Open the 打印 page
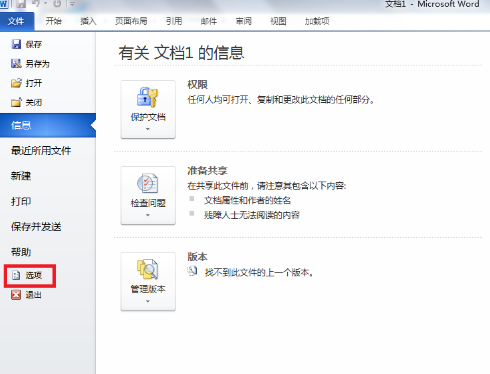This screenshot has width=490, height=374. point(21,201)
